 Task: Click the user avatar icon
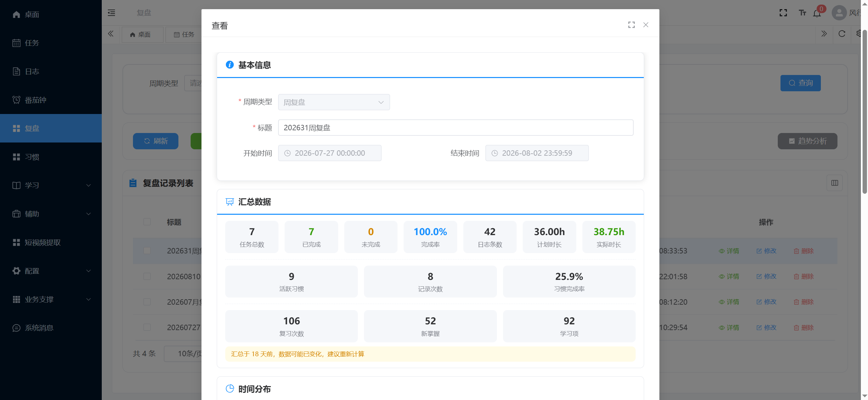pyautogui.click(x=839, y=13)
